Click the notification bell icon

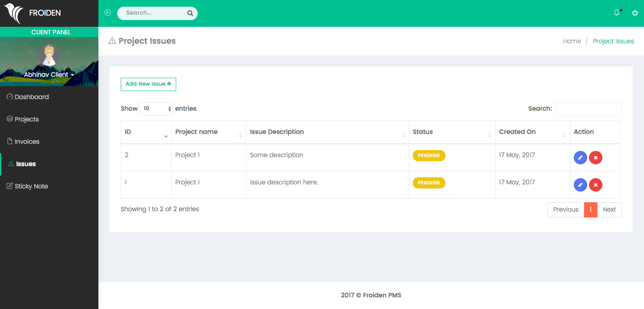coord(617,13)
